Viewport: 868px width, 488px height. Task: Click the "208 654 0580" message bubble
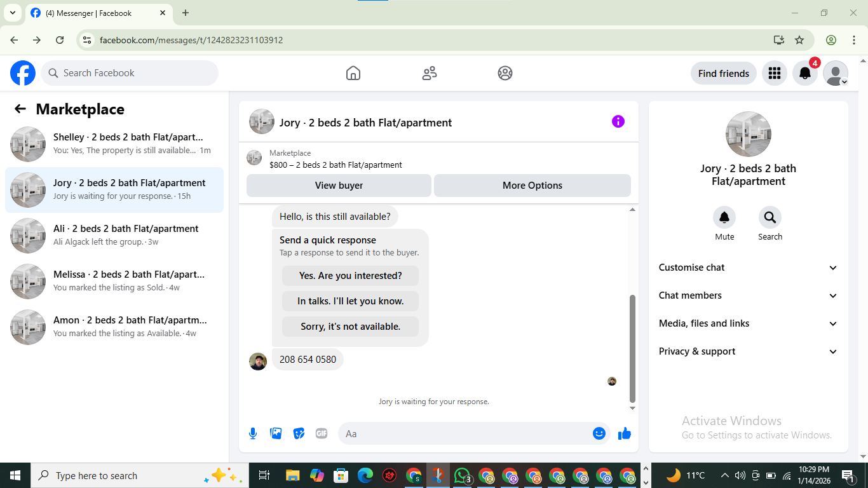[308, 359]
